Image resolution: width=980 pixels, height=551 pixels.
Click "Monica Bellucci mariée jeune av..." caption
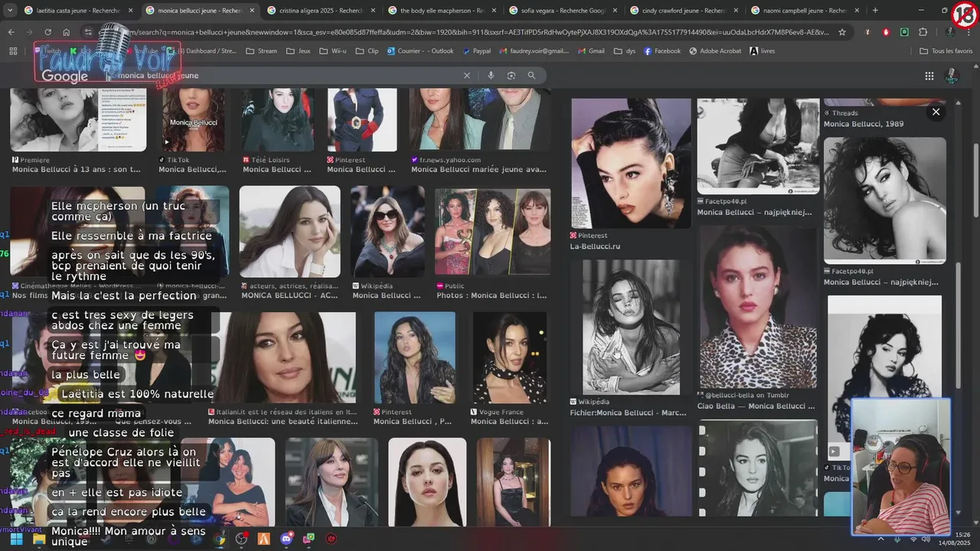coord(479,169)
